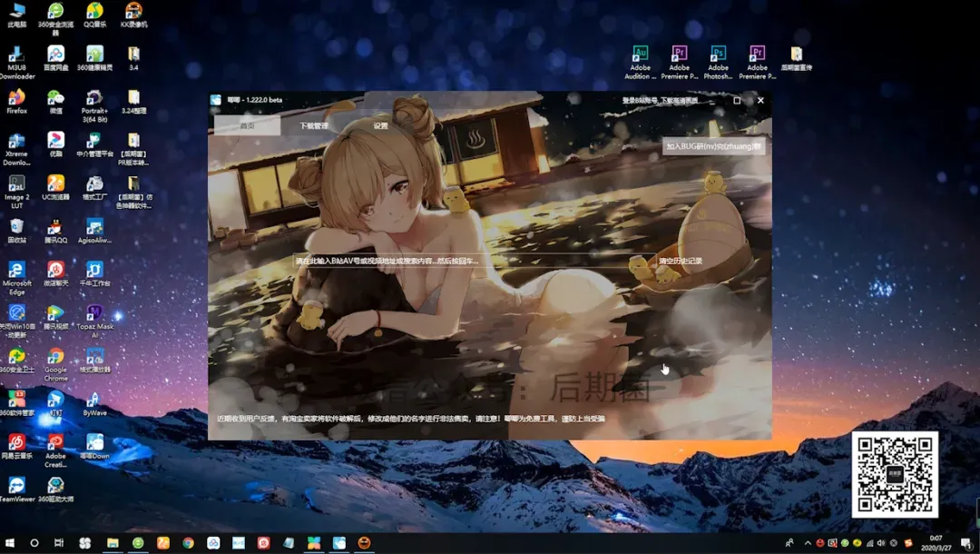Select the 格式工厂 desktop icon

[x=94, y=188]
